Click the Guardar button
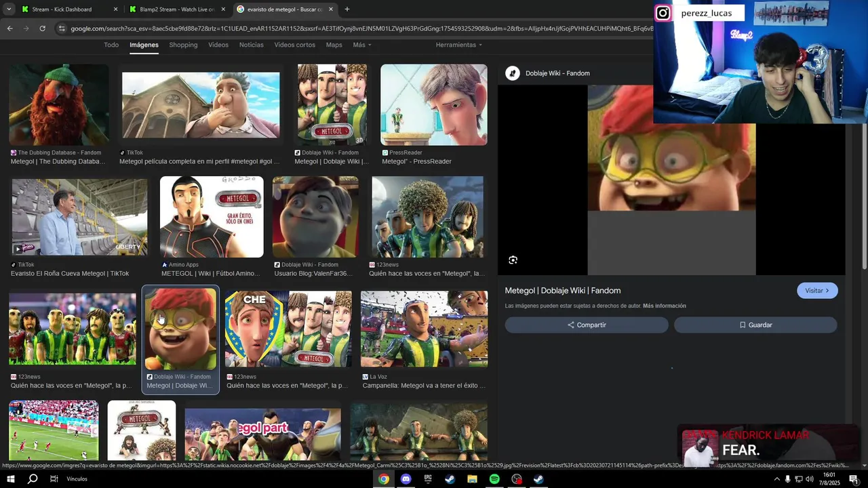 click(x=755, y=325)
